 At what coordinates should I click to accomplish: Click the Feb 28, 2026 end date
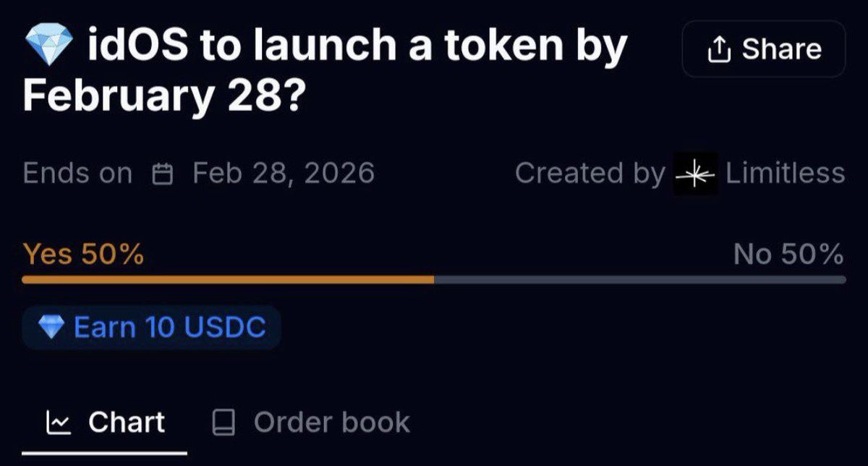coord(284,174)
